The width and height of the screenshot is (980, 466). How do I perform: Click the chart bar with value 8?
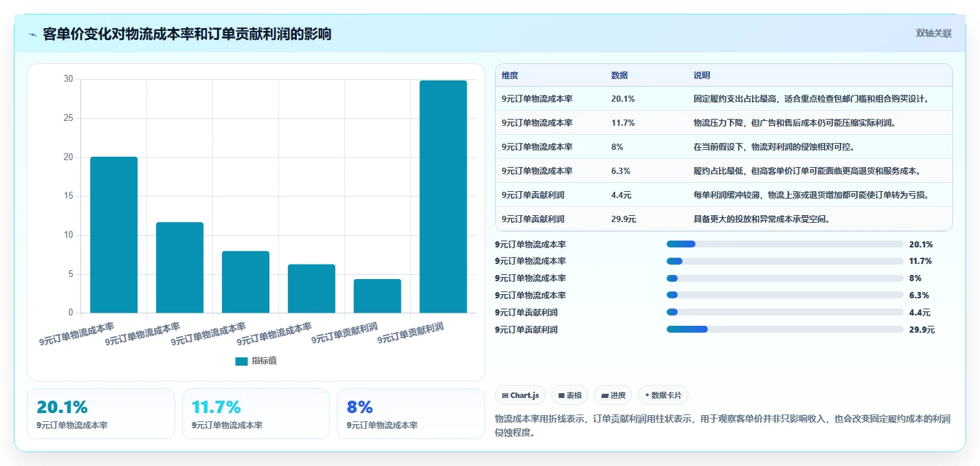click(245, 282)
